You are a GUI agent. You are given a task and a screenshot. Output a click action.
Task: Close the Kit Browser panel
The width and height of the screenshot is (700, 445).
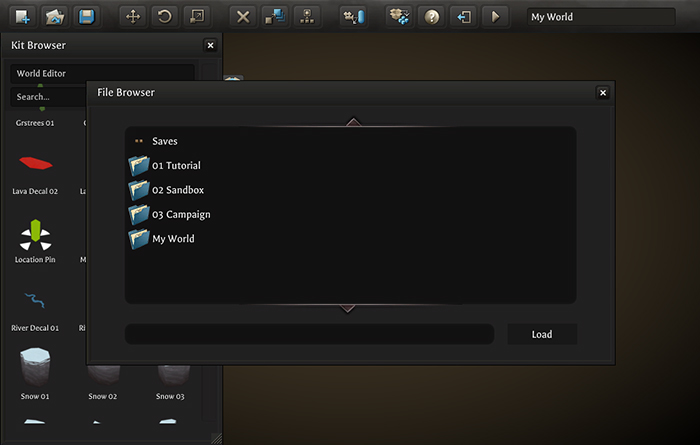pyautogui.click(x=210, y=45)
